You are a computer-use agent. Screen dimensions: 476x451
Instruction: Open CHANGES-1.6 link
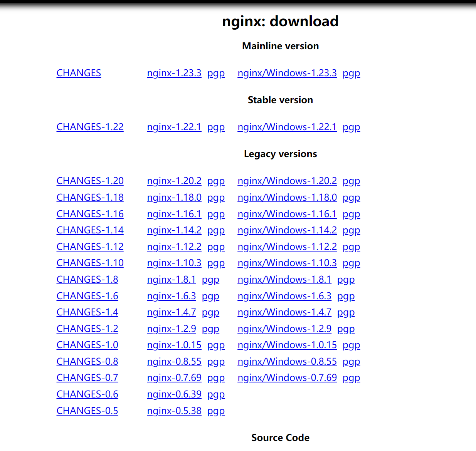tap(87, 296)
